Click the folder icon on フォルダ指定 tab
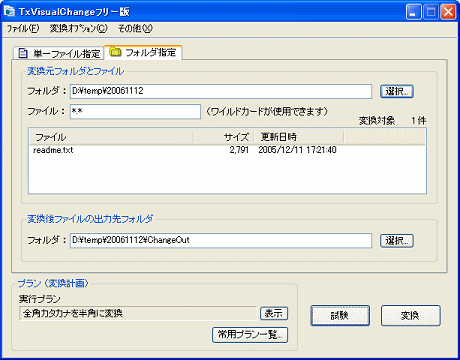 click(115, 52)
